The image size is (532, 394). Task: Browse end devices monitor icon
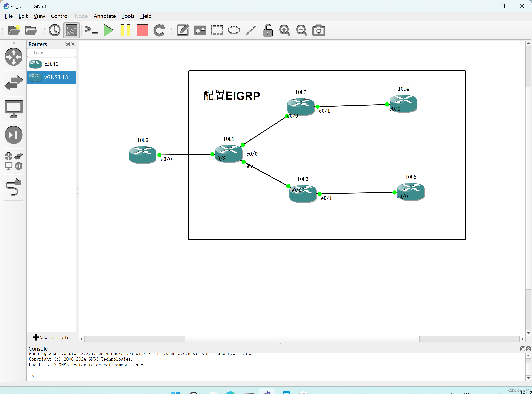coord(14,109)
